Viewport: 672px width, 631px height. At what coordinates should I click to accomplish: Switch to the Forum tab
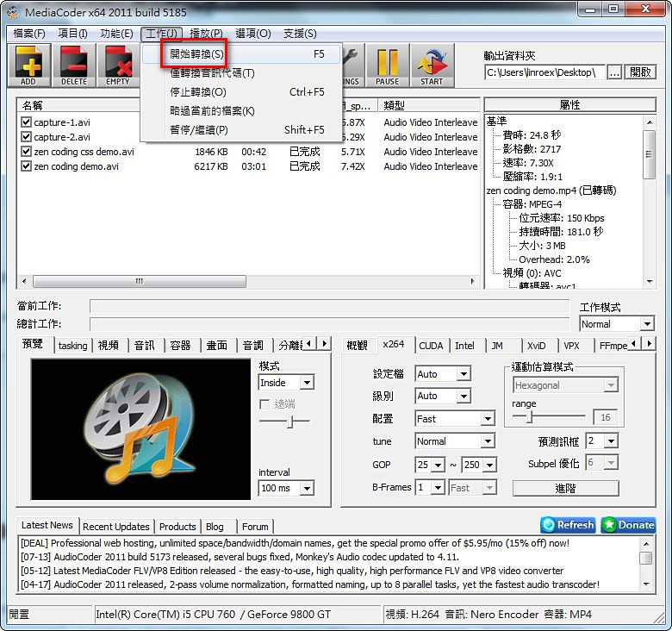click(x=255, y=527)
